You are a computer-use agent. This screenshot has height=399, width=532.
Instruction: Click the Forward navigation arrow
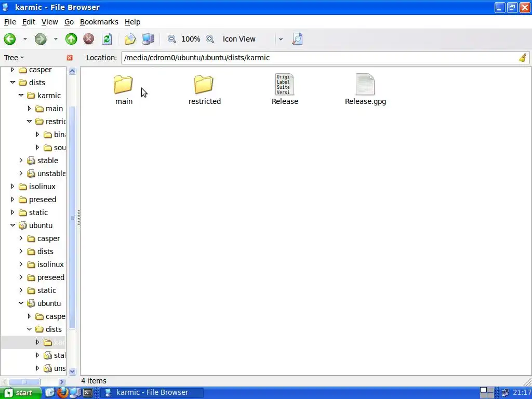[x=41, y=39]
